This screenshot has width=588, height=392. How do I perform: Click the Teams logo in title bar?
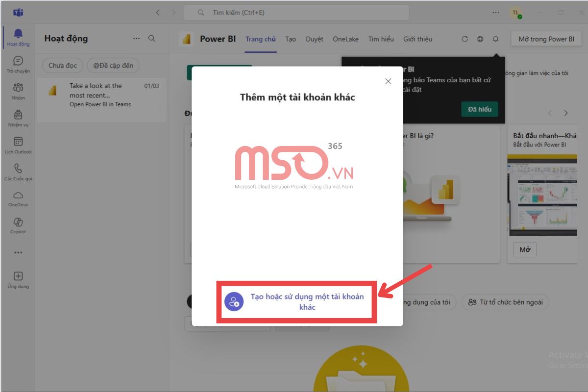[x=18, y=13]
